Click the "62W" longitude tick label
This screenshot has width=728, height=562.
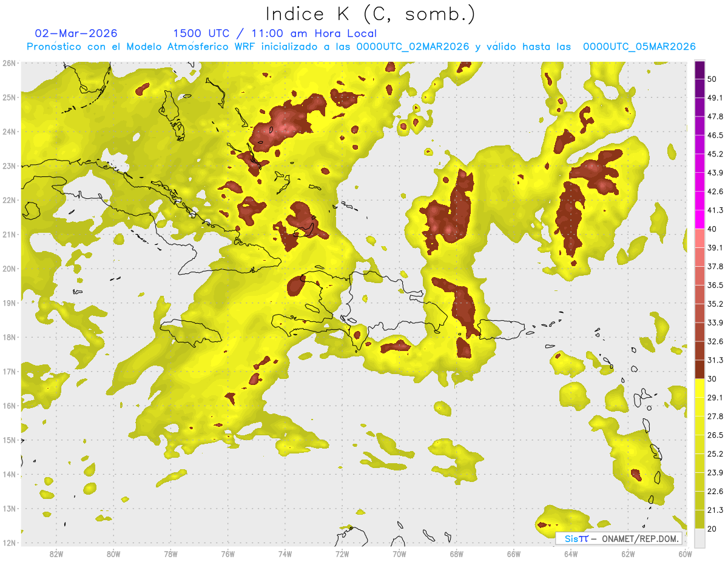pos(628,554)
